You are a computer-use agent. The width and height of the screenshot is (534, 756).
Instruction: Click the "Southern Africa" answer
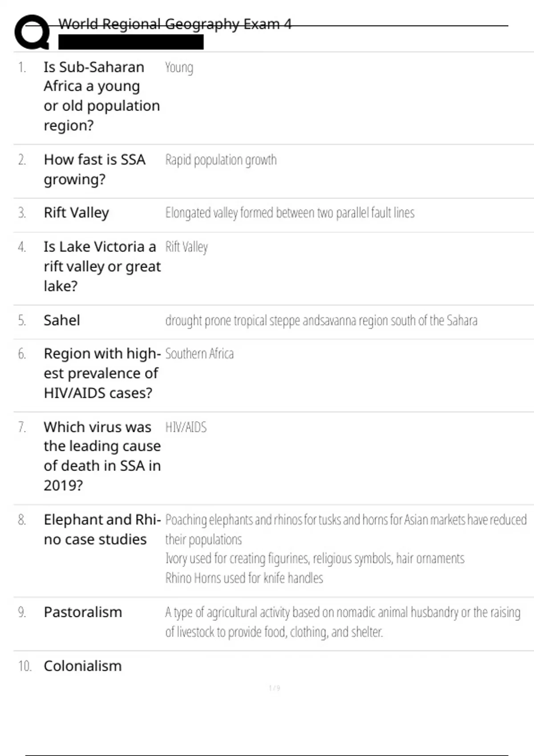(x=199, y=354)
